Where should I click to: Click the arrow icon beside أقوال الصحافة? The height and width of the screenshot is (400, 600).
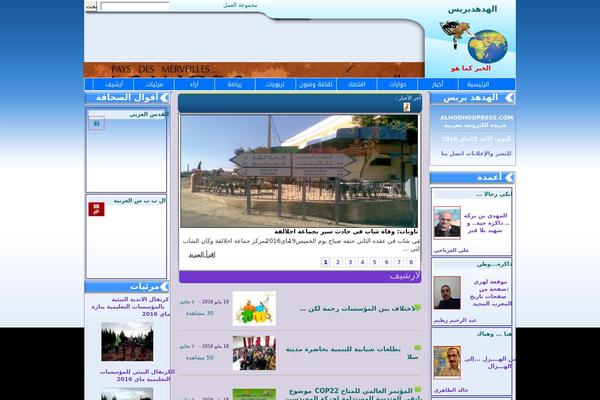tap(165, 98)
